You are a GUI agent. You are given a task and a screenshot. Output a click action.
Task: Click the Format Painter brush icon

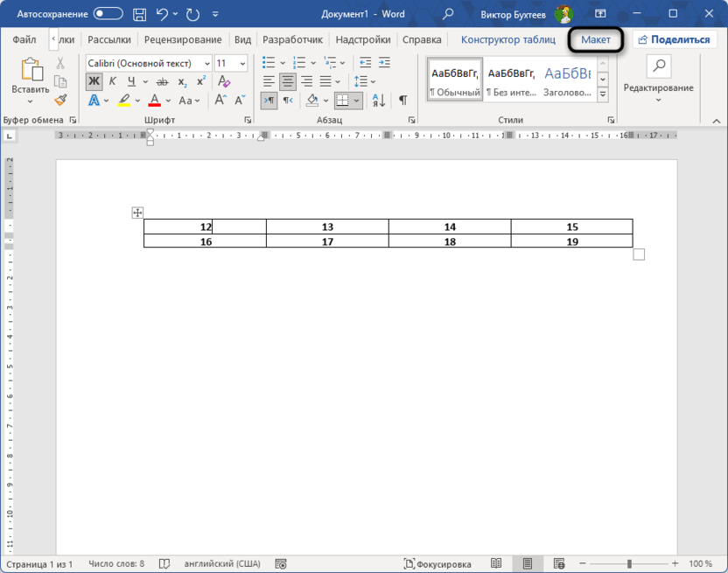tap(60, 101)
